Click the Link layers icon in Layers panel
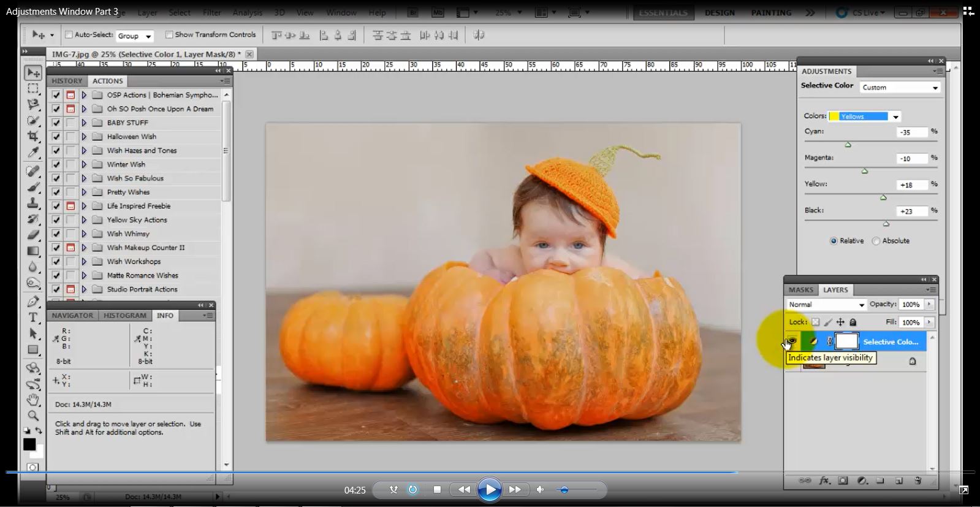The width and height of the screenshot is (980, 507). pyautogui.click(x=805, y=481)
